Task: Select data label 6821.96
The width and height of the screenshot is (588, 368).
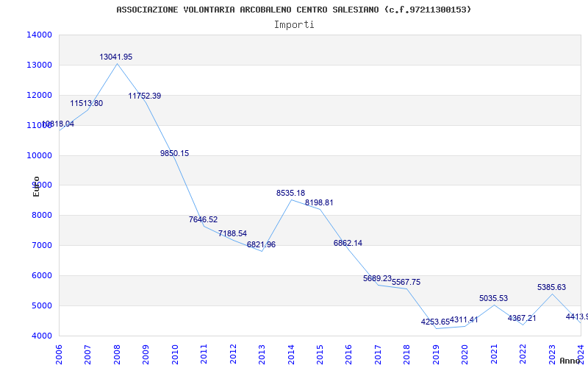Action: coord(262,245)
